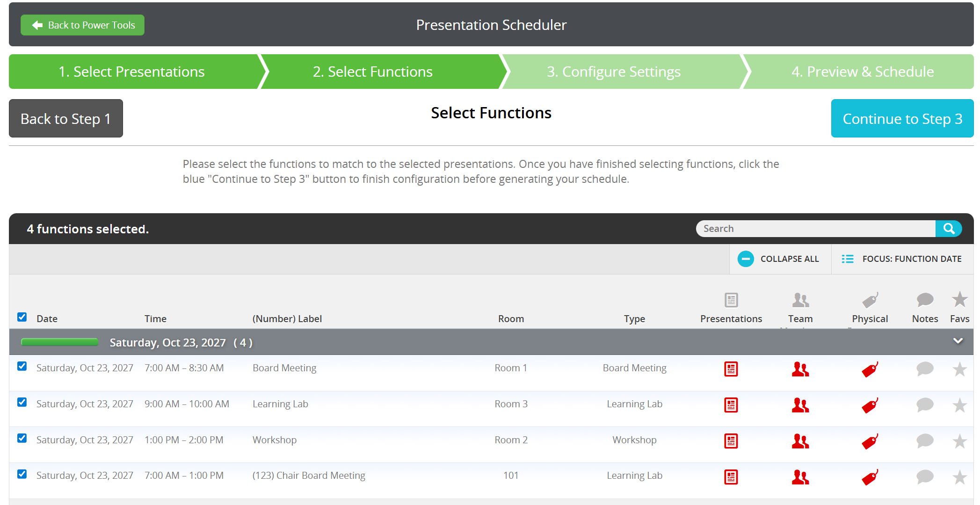The width and height of the screenshot is (980, 505).
Task: Click Team Members icon for Chair Board Meeting
Action: point(800,476)
